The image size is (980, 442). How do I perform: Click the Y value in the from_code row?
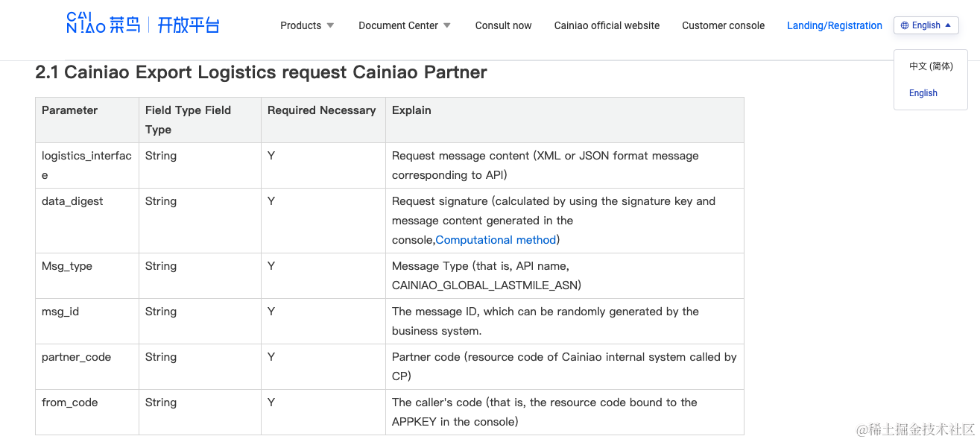pos(271,402)
